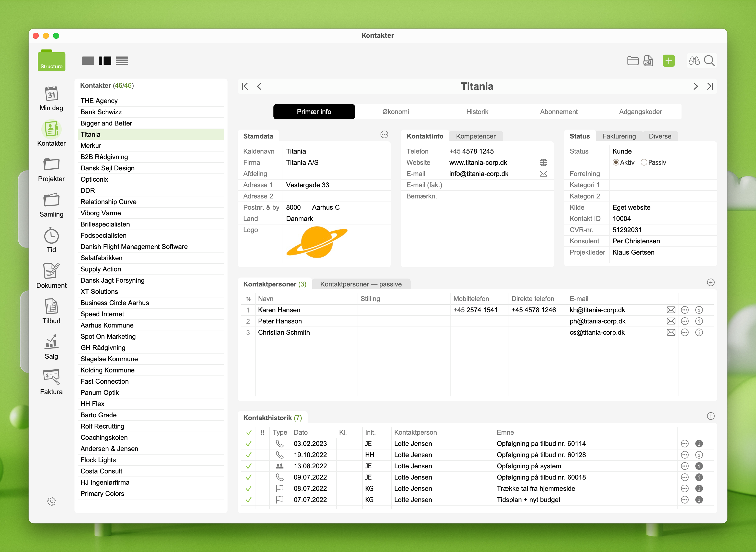This screenshot has height=552, width=756.
Task: Switch to list view layout toggle
Action: (x=122, y=60)
